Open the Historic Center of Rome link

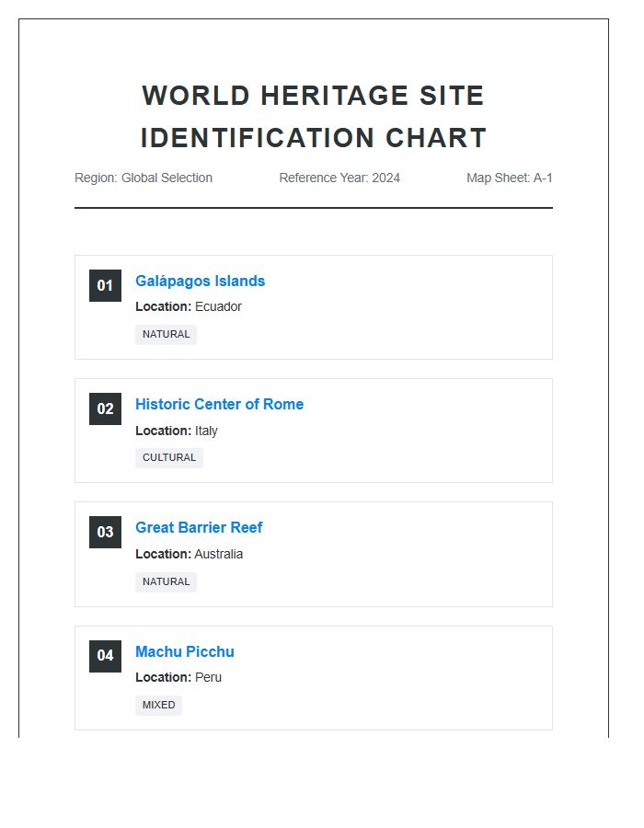(219, 405)
